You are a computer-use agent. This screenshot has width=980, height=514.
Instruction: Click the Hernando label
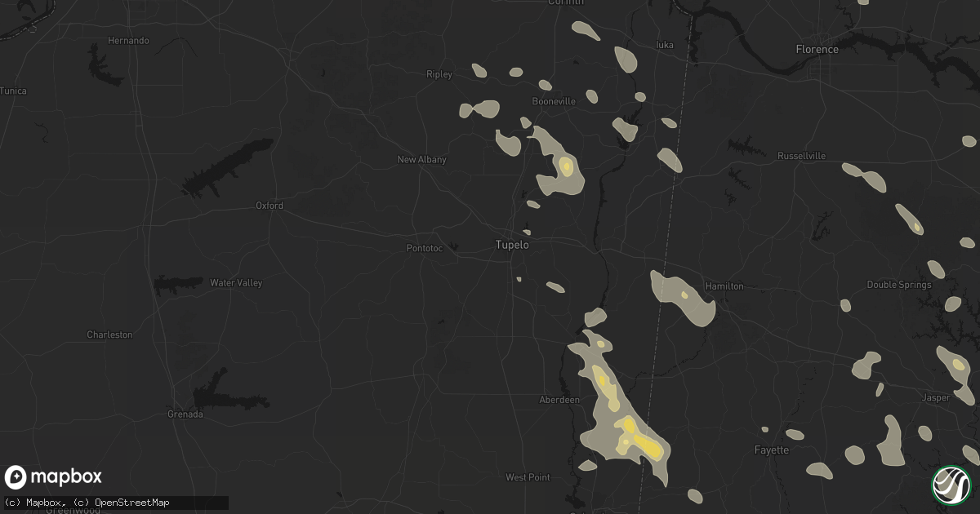coord(128,40)
